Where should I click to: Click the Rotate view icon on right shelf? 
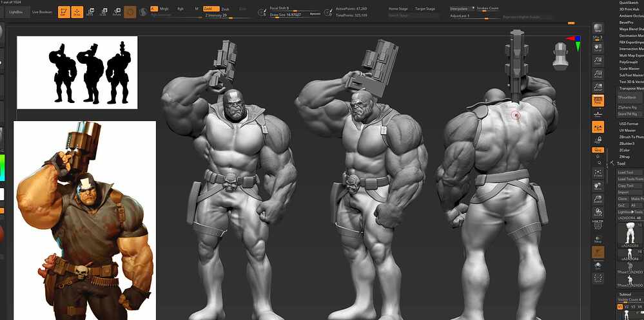coord(598,213)
